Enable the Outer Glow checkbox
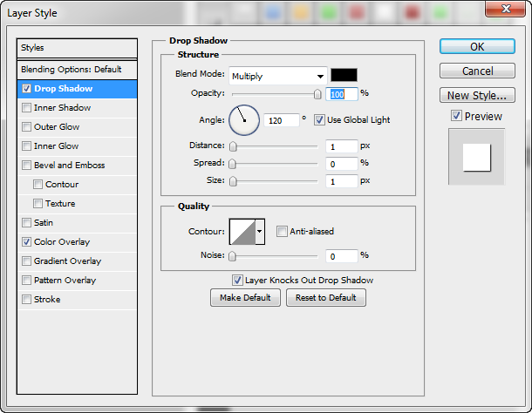This screenshot has height=413, width=532. pos(26,127)
